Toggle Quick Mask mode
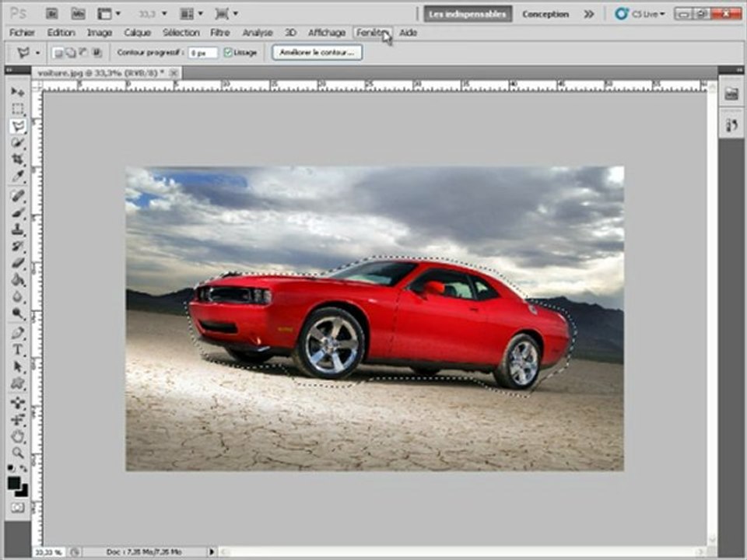Viewport: 747px width, 560px height. coord(17,507)
